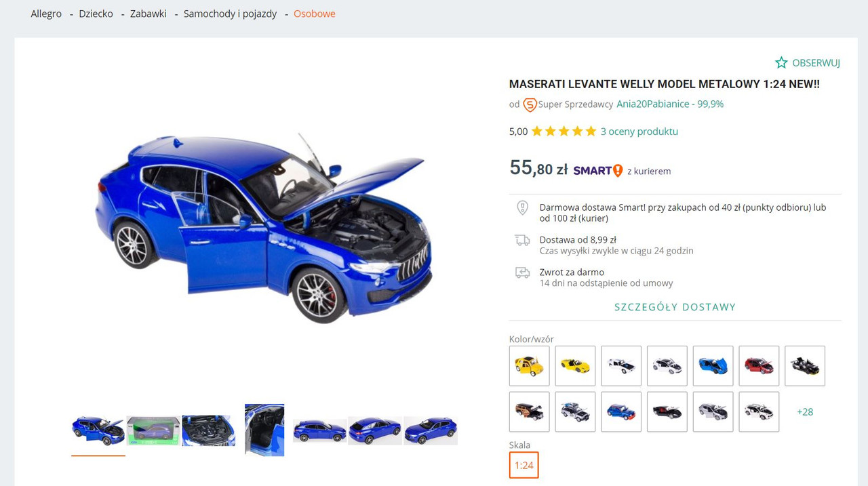This screenshot has height=486, width=868.
Task: Open the Dziecko breadcrumb link
Action: click(x=96, y=14)
